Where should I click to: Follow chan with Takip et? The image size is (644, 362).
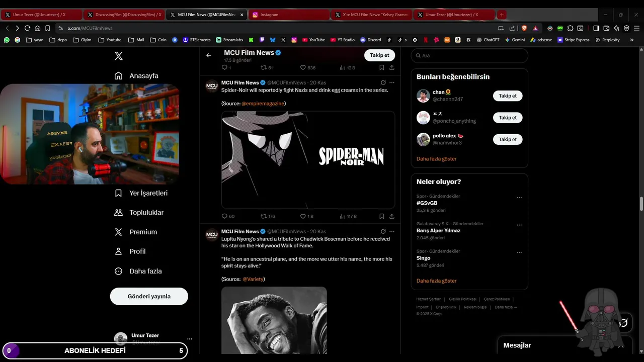point(508,96)
